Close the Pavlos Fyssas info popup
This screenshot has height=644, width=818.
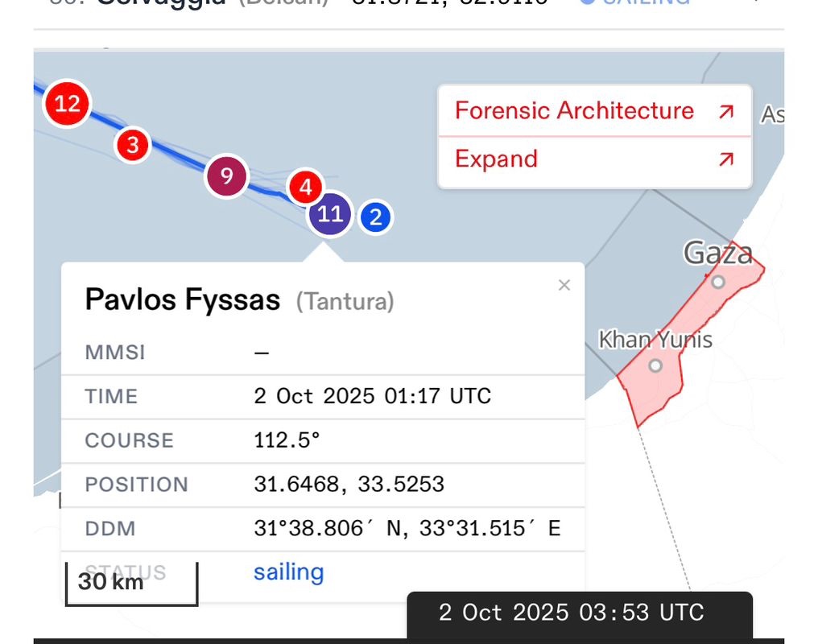click(564, 285)
